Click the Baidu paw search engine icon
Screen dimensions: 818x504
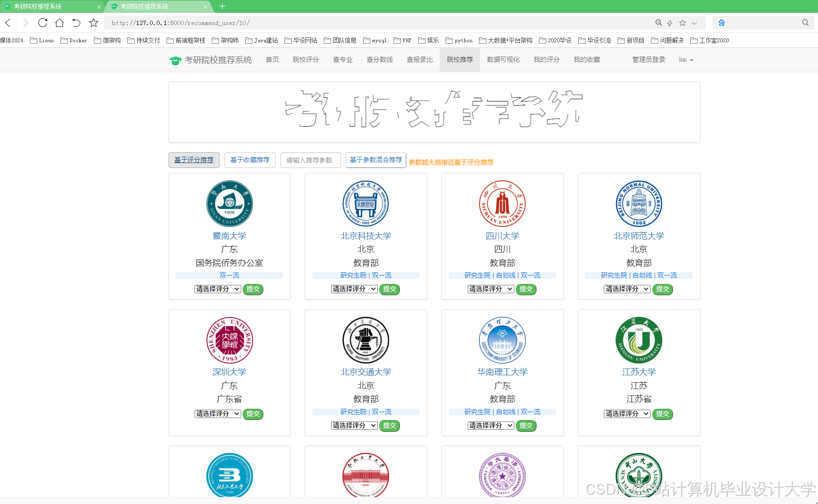click(x=721, y=23)
